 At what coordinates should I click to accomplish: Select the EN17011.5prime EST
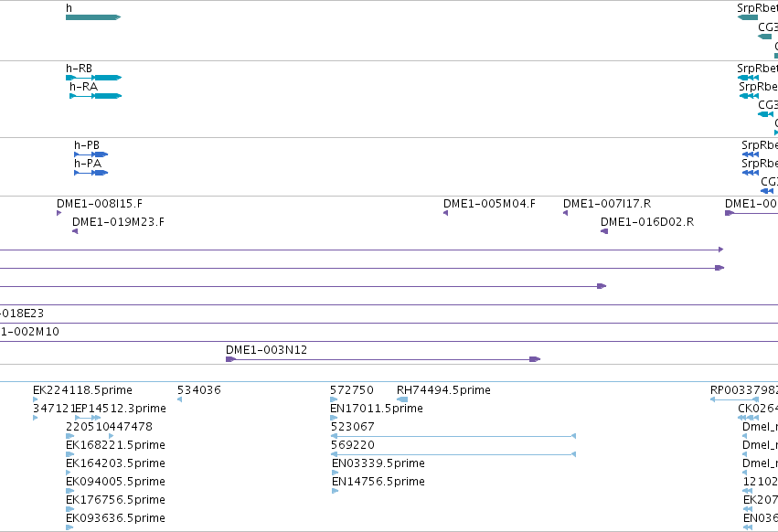[x=334, y=418]
